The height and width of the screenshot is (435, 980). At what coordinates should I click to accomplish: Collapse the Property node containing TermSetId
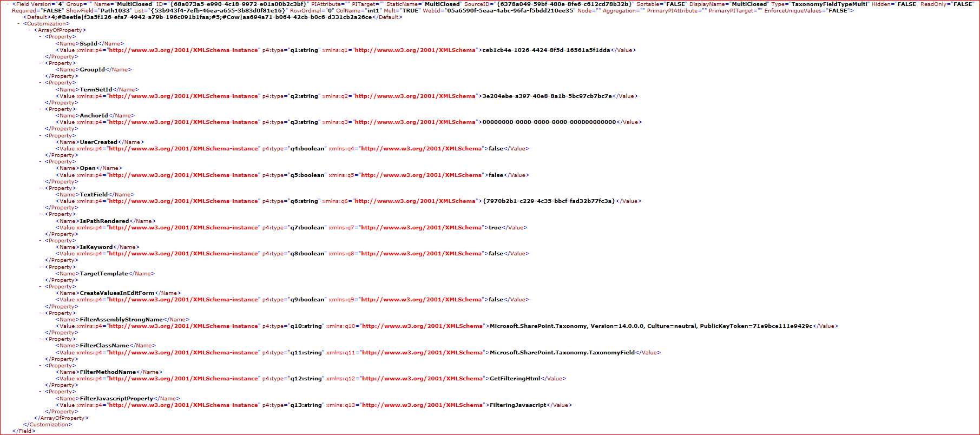tap(41, 83)
